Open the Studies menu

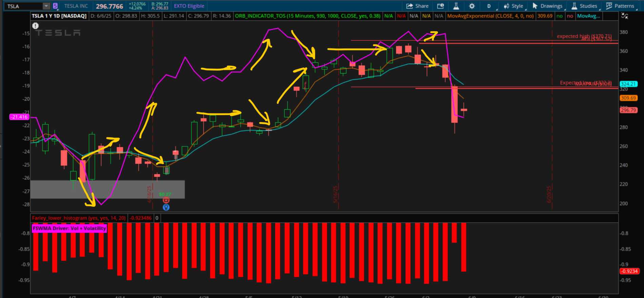click(x=585, y=6)
